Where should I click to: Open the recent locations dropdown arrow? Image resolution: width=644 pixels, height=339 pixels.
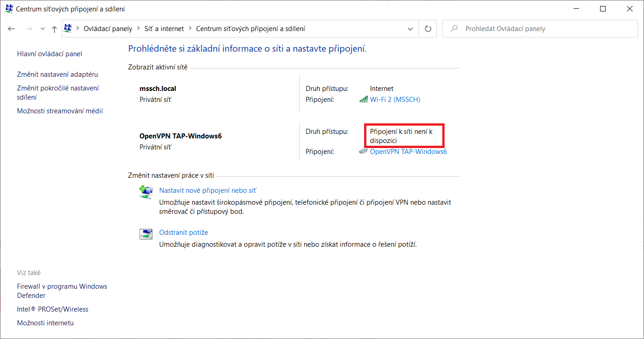(x=43, y=29)
